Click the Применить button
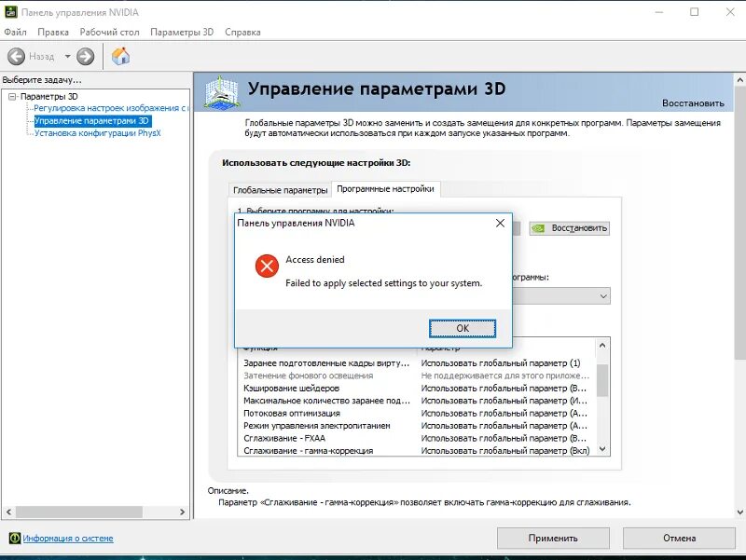The width and height of the screenshot is (746, 560). click(553, 539)
